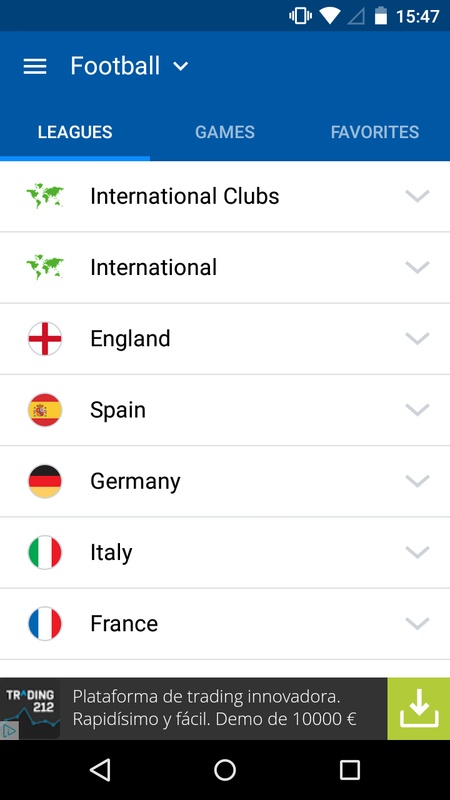Tap the Italy flag icon

(x=45, y=552)
